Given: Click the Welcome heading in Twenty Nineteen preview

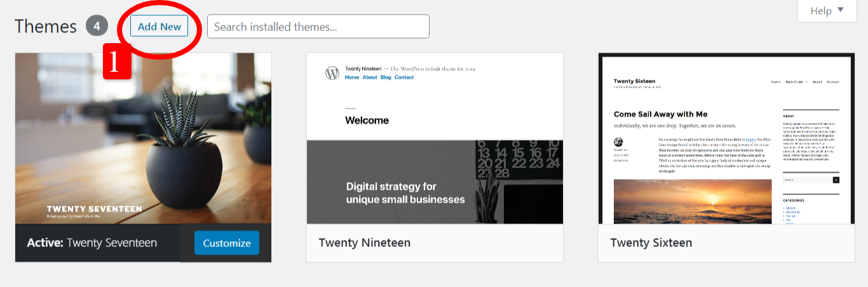Looking at the screenshot, I should (367, 121).
